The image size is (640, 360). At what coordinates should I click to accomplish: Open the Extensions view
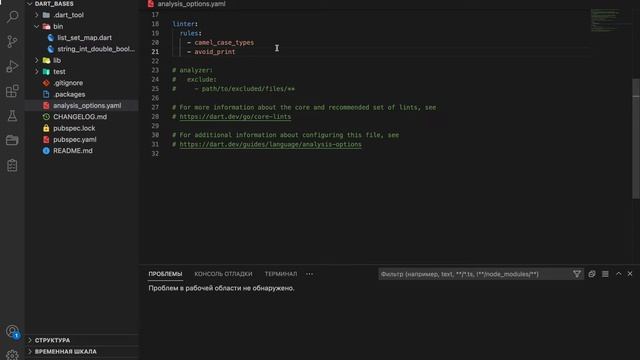click(12, 91)
